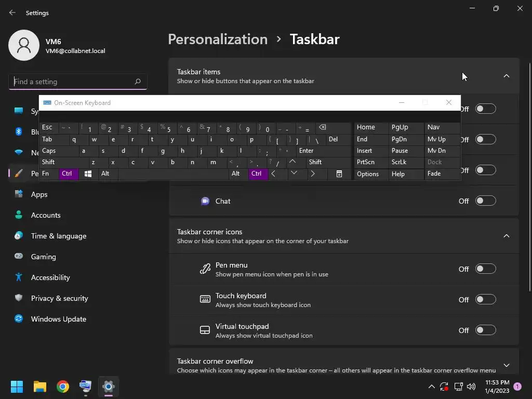Screen dimensions: 532x399
Task: Click the Settings page vertical scrollbar
Action: (x=530, y=177)
